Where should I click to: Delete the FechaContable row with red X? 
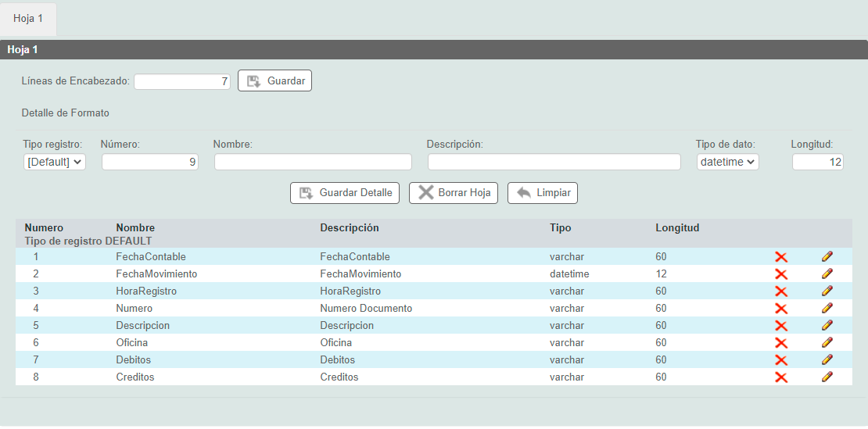pyautogui.click(x=780, y=257)
